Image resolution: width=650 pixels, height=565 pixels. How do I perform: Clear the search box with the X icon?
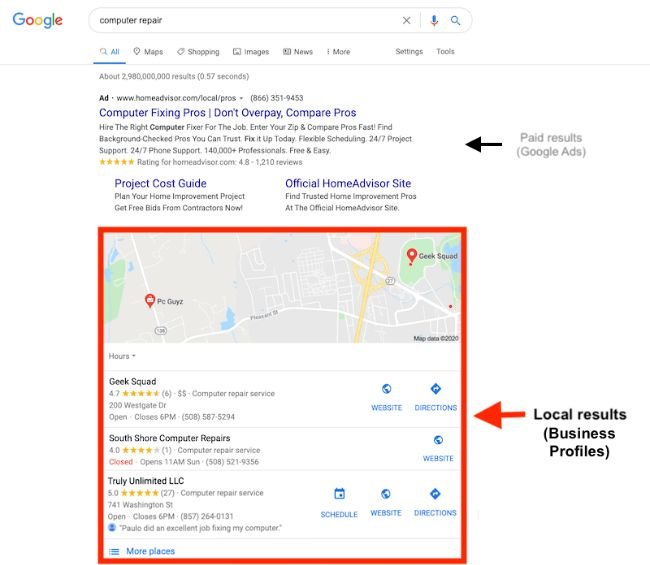(406, 20)
